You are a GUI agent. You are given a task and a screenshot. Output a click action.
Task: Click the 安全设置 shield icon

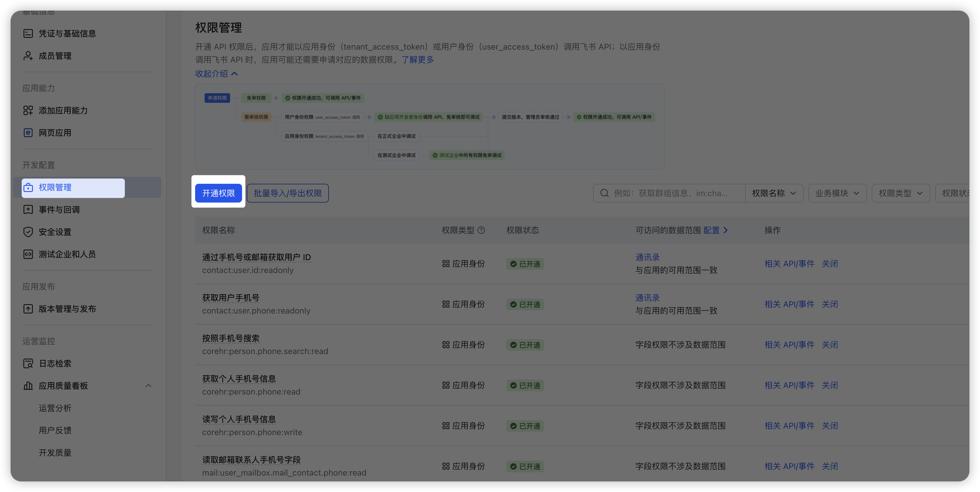(28, 232)
